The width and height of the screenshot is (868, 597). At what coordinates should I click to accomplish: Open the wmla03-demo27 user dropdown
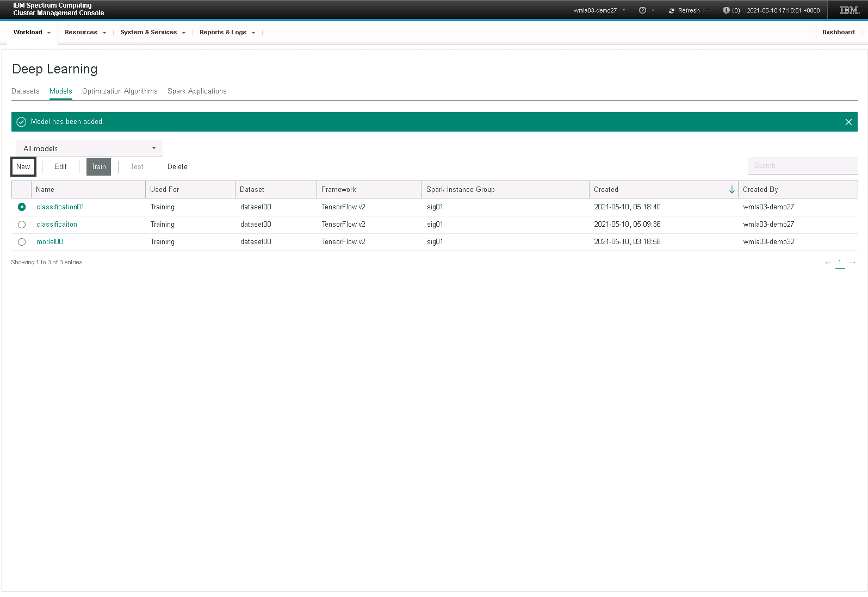click(599, 10)
